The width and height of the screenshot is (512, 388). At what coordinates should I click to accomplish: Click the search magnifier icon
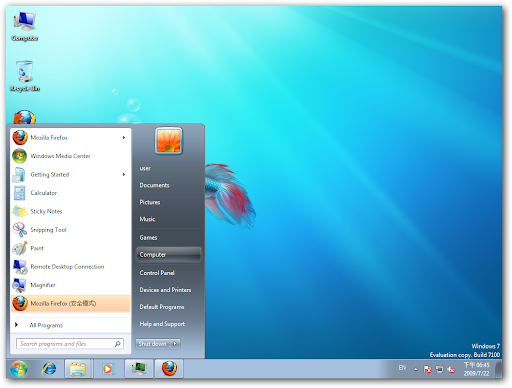pyautogui.click(x=118, y=344)
